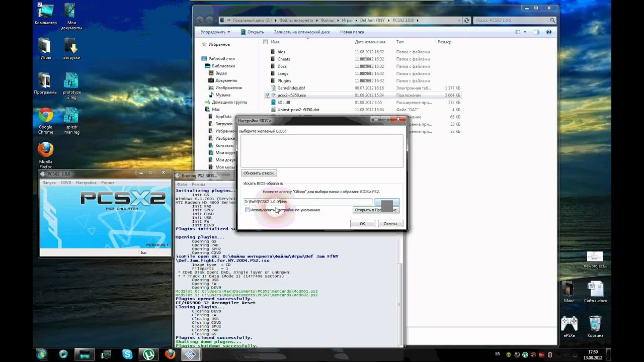The image size is (644, 362).
Task: Open the Разное menu in PCSX2
Action: pos(108,183)
